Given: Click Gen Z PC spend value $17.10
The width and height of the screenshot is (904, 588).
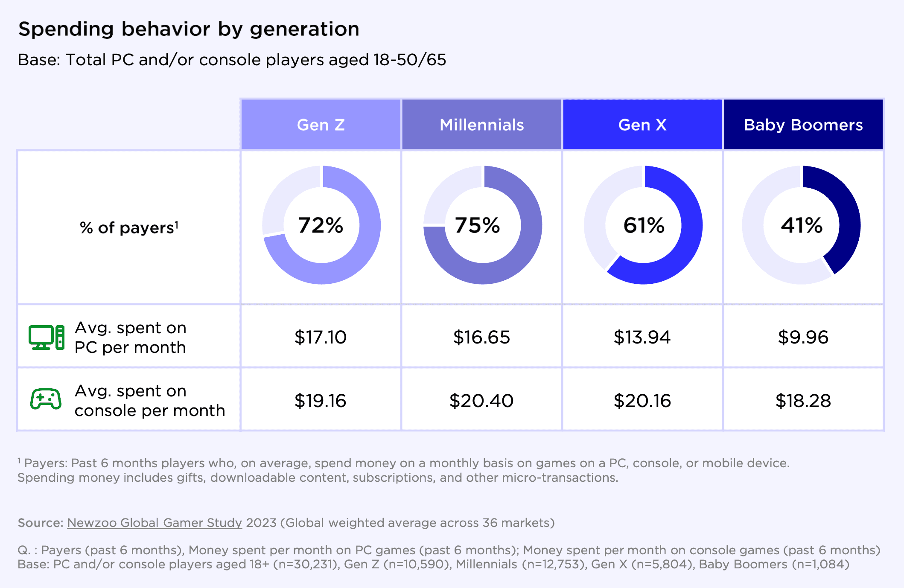Looking at the screenshot, I should click(x=321, y=337).
